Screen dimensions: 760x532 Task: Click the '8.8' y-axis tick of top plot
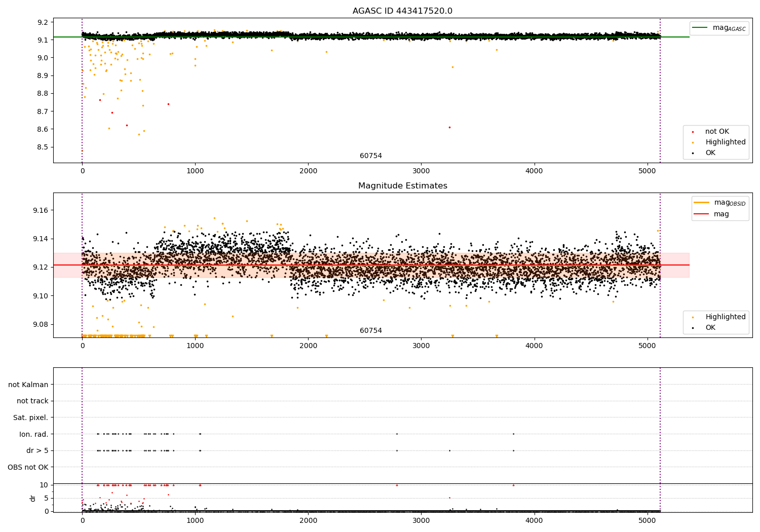coord(43,94)
